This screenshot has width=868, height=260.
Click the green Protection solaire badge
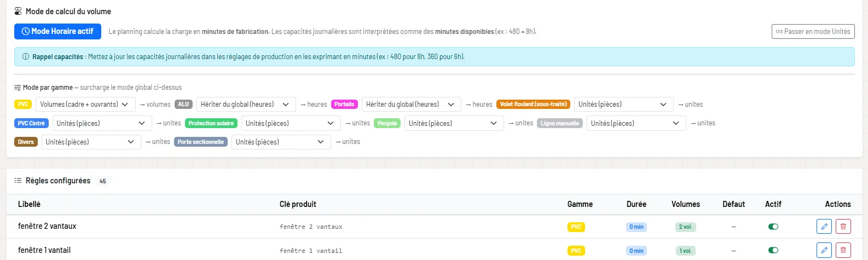[x=211, y=123]
